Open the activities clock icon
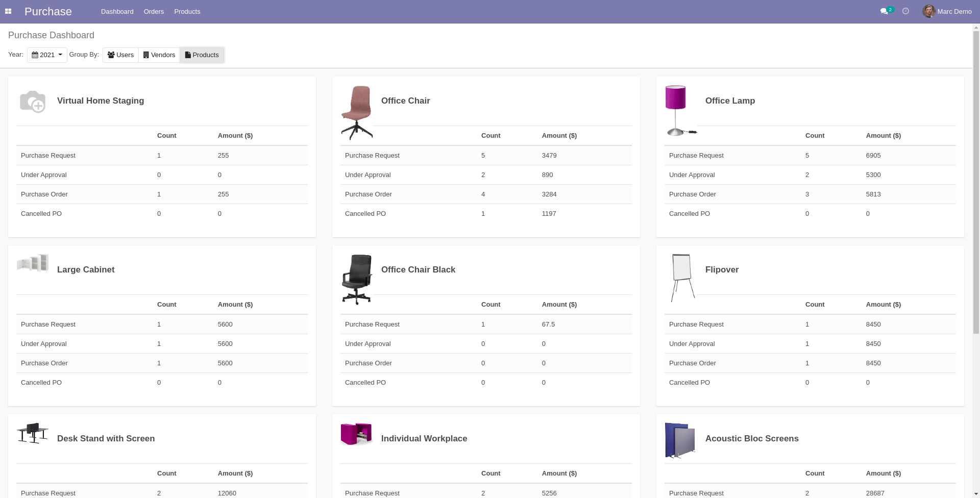980x498 pixels. coord(905,11)
